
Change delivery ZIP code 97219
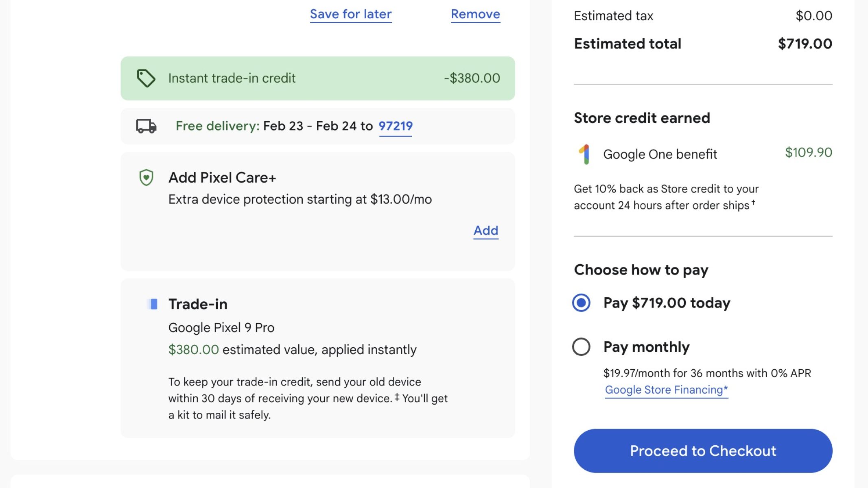pos(395,126)
